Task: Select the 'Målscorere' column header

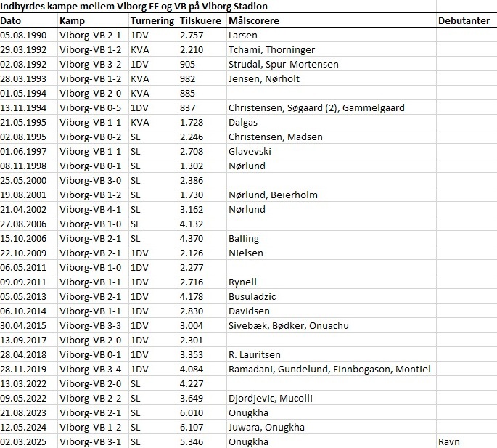Action: pyautogui.click(x=254, y=20)
